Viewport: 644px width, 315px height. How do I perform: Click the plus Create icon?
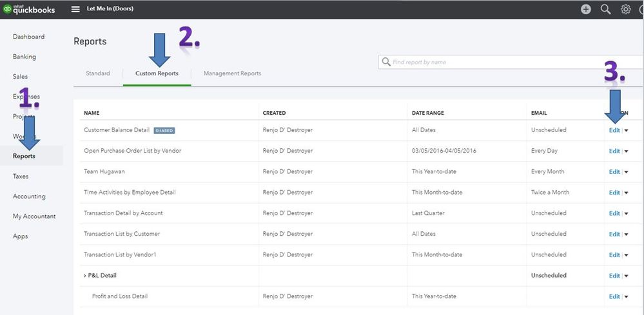point(585,9)
